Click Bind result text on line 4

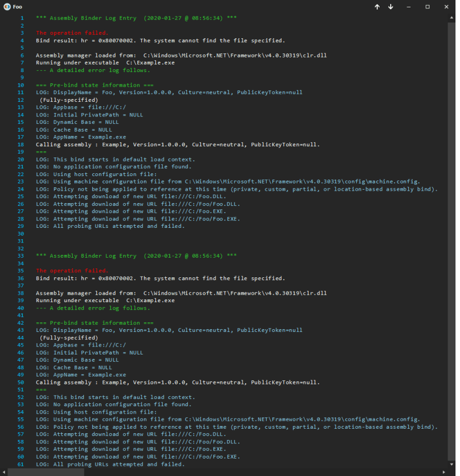coord(160,41)
